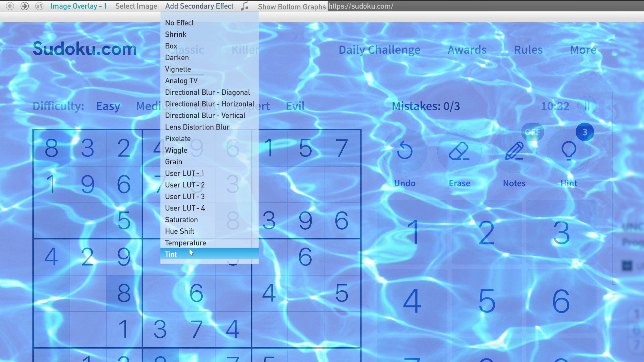This screenshot has width=644, height=362.
Task: Use the Hint lightbulb icon
Action: pos(569,150)
